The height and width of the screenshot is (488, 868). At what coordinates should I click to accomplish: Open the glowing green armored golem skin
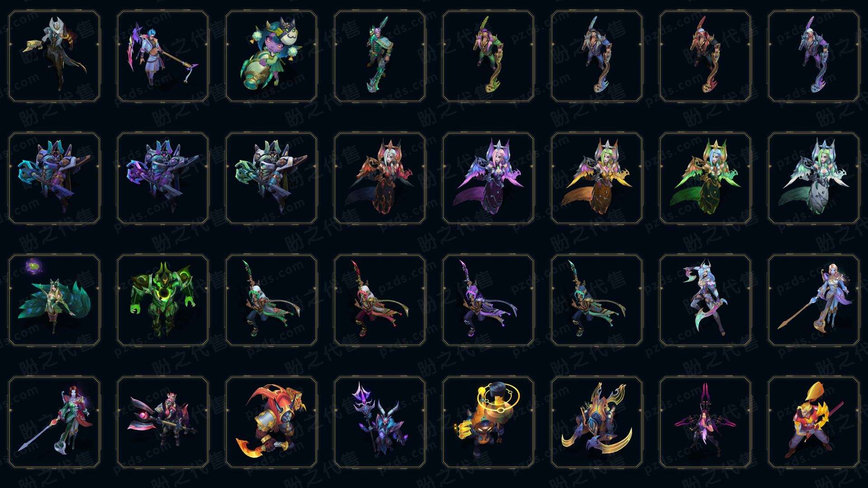[x=163, y=300]
